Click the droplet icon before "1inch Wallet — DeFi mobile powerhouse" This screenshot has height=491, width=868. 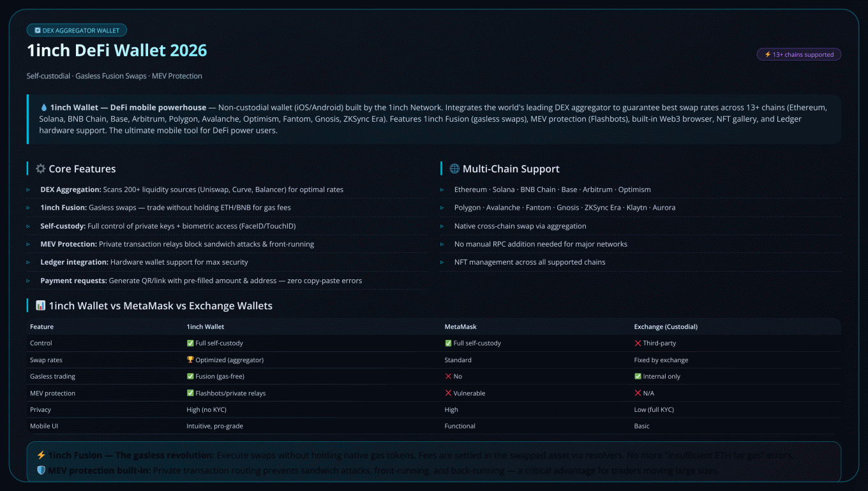pos(43,108)
